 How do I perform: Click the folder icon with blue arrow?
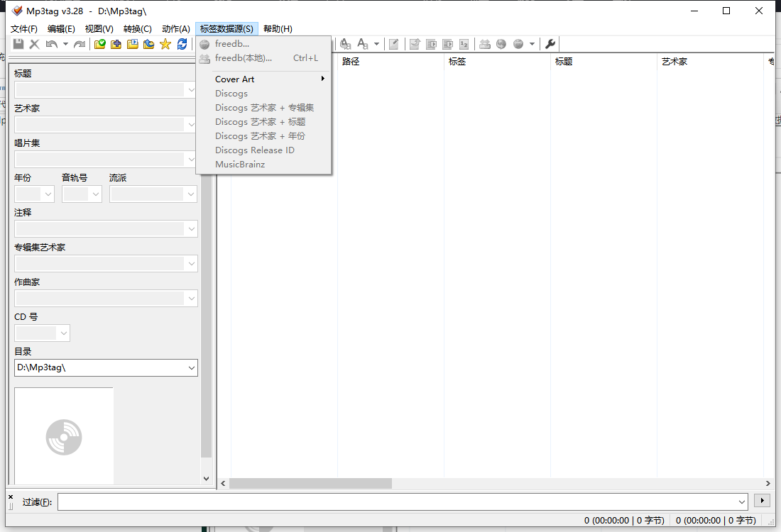click(x=149, y=44)
